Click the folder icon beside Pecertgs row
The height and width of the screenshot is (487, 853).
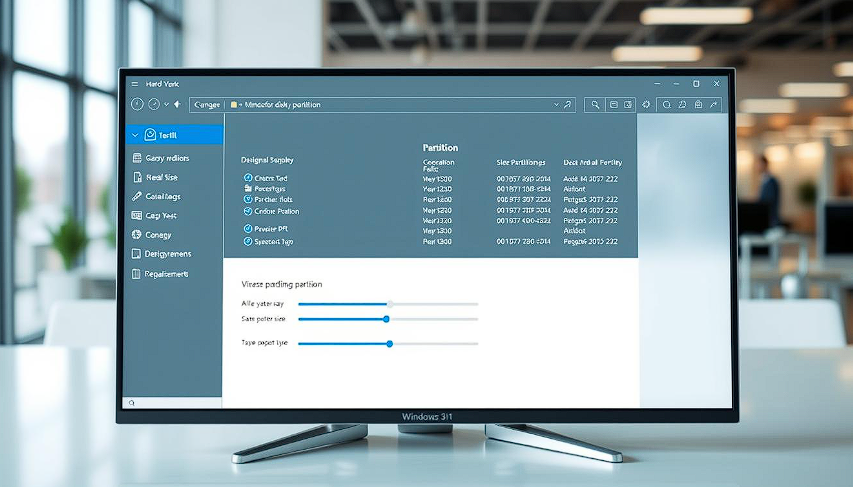point(248,188)
